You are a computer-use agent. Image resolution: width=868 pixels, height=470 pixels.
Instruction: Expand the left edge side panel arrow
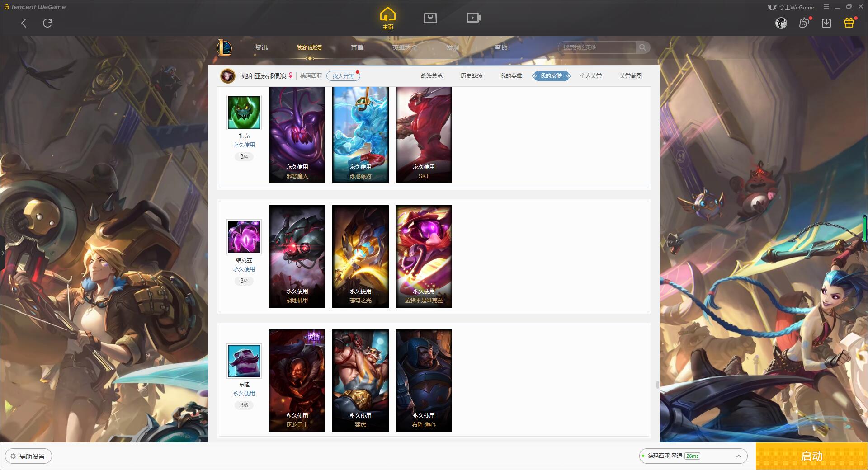click(2, 253)
